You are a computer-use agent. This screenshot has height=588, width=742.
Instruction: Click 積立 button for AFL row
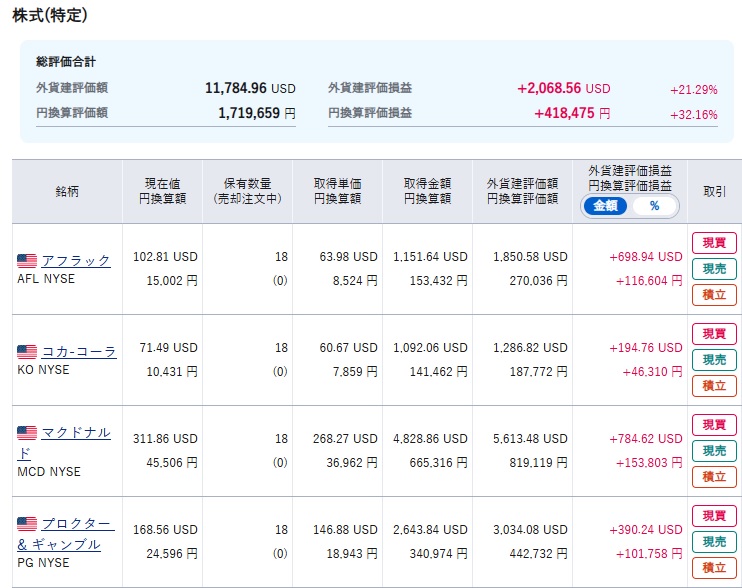pyautogui.click(x=714, y=295)
